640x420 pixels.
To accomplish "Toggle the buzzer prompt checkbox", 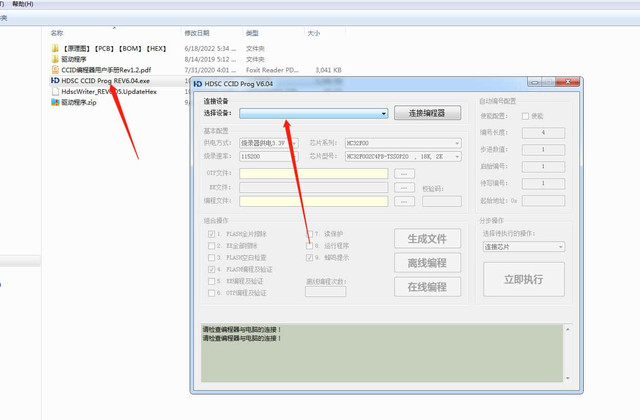I will 309,258.
